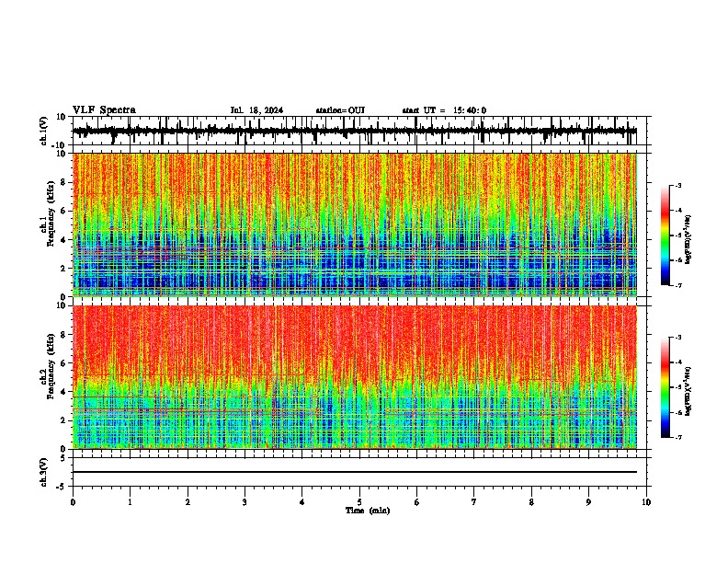Click time axis tick label "8"

click(x=531, y=502)
